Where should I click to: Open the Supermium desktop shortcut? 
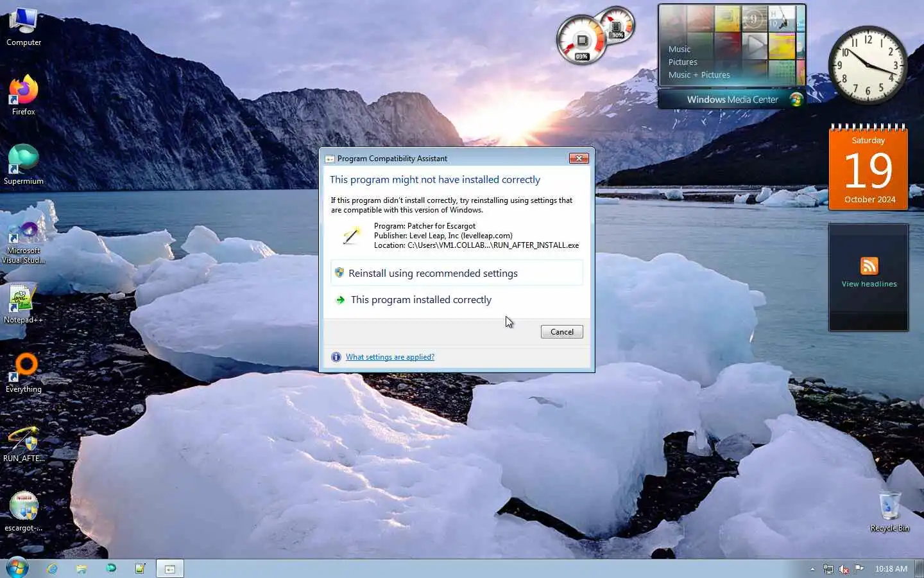coord(24,164)
